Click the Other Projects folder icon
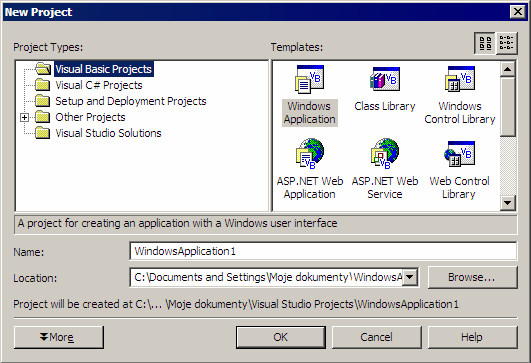Viewport: 531px width, 363px height. pyautogui.click(x=43, y=117)
